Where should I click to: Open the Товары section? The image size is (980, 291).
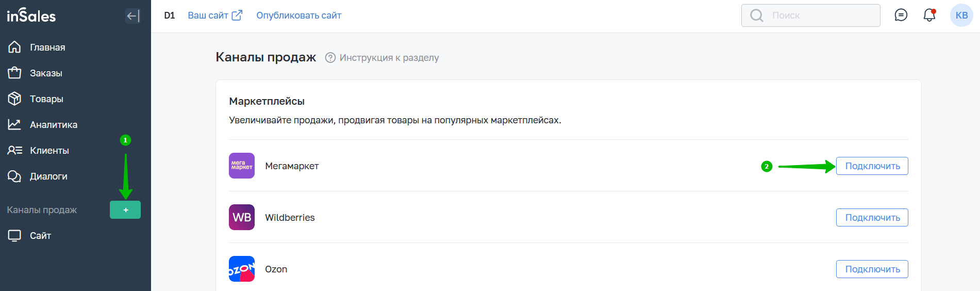(x=46, y=99)
